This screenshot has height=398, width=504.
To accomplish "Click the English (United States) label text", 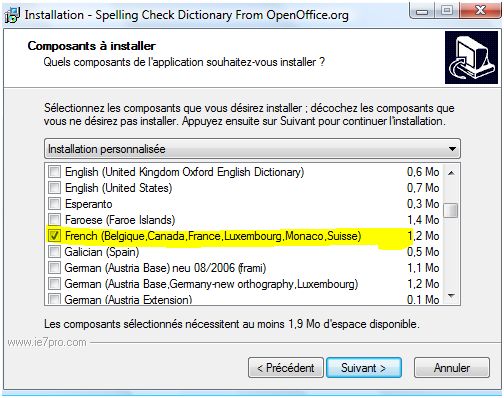I will [119, 188].
